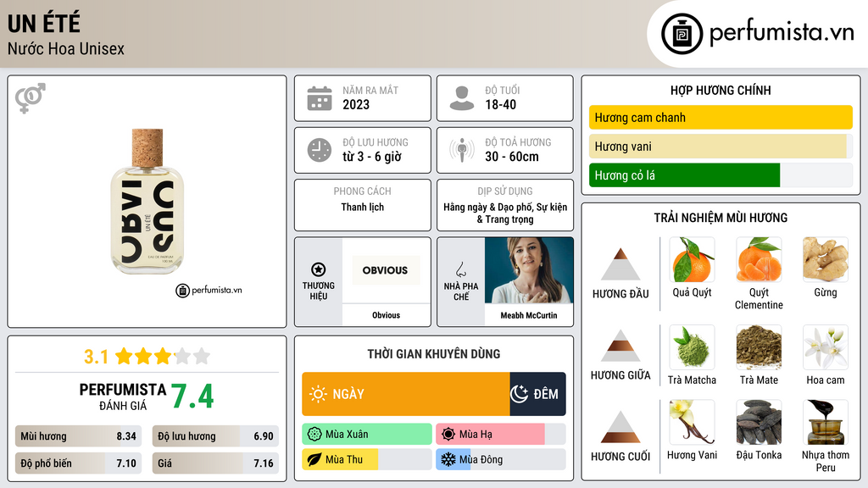Click the 7.4 Perfumista score
Viewport: 868px width, 488px height.
(192, 396)
